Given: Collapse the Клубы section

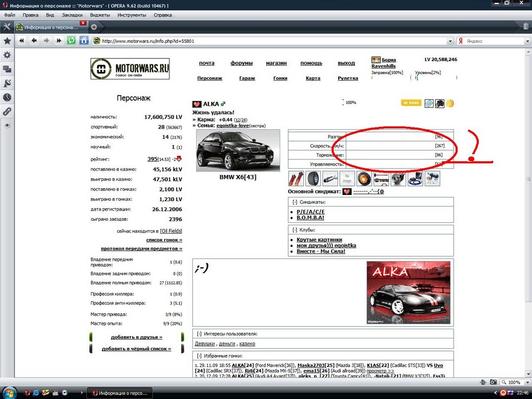Looking at the screenshot, I should 295,230.
